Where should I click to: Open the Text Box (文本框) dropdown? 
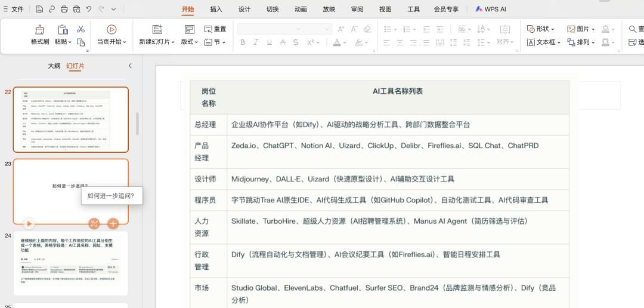click(559, 42)
